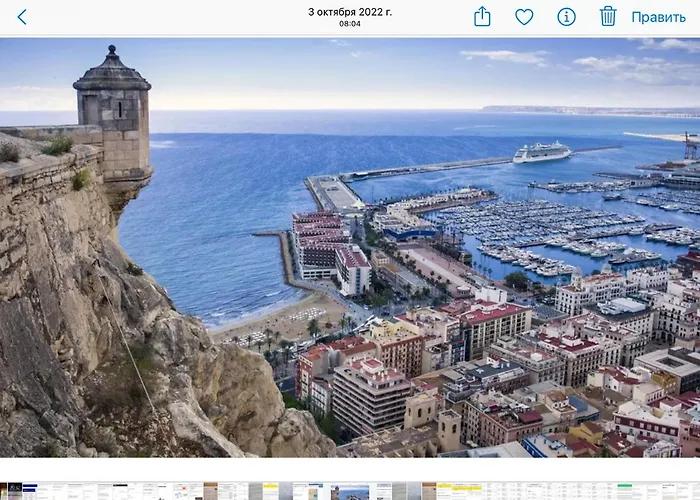Delete photo with trash icon
This screenshot has width=700, height=500.
pos(608,16)
